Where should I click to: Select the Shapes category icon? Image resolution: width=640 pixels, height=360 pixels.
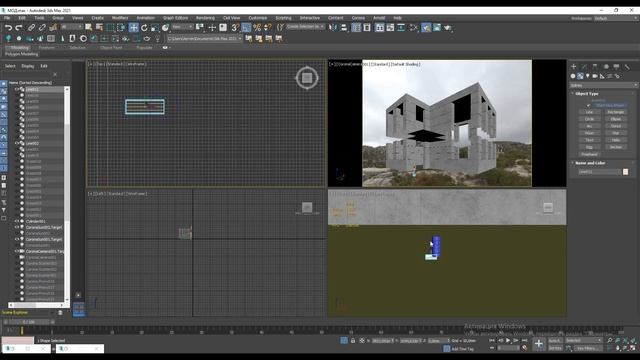pyautogui.click(x=580, y=76)
